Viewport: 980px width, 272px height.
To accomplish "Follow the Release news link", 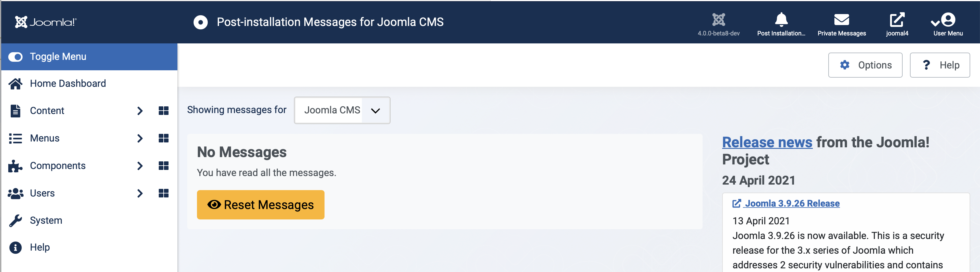I will [x=767, y=142].
